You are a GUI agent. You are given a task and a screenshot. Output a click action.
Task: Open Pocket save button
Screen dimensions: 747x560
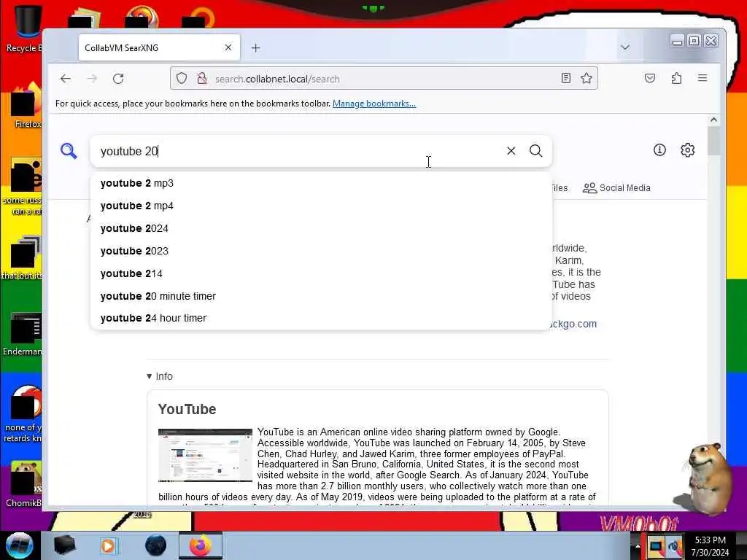[x=650, y=78]
